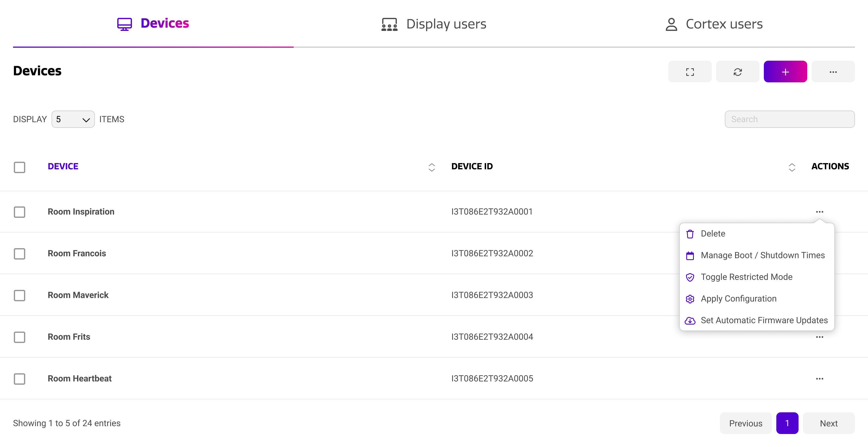The image size is (868, 447).
Task: Go to the Next page
Action: 829,423
